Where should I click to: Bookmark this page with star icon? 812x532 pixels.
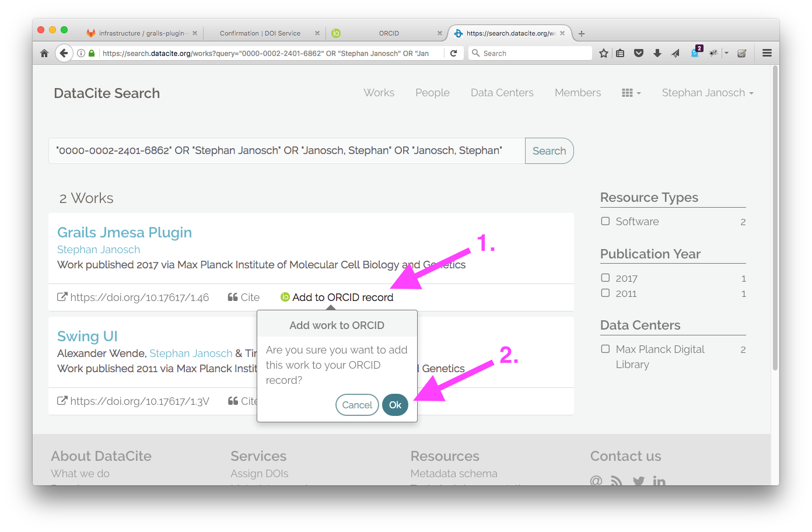(x=604, y=53)
